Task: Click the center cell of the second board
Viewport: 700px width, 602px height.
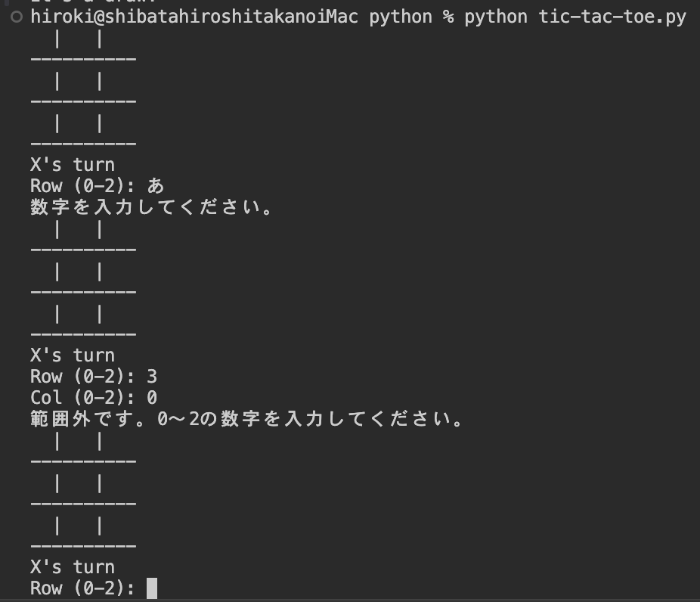Action: [78, 272]
